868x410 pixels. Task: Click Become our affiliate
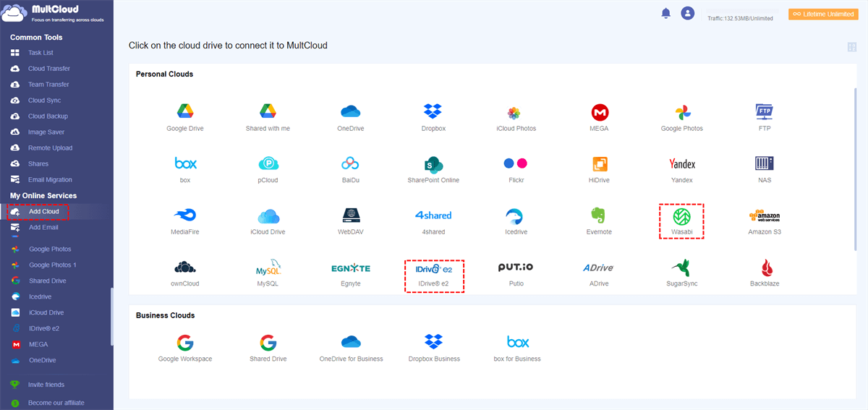click(56, 403)
